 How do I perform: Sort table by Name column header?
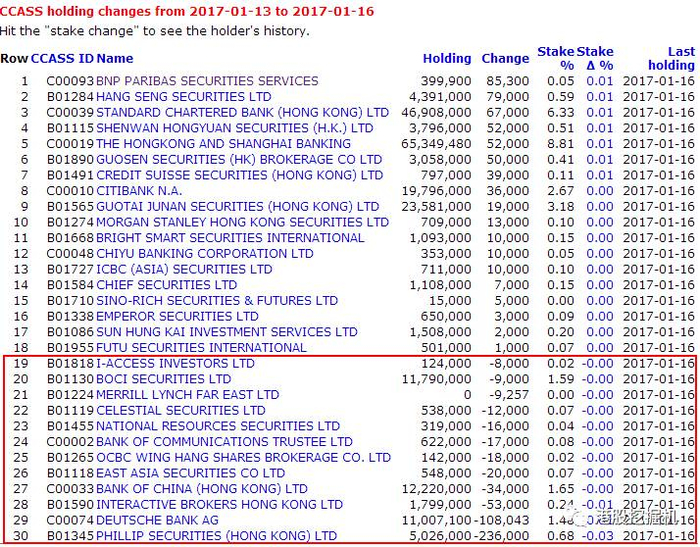pyautogui.click(x=115, y=58)
